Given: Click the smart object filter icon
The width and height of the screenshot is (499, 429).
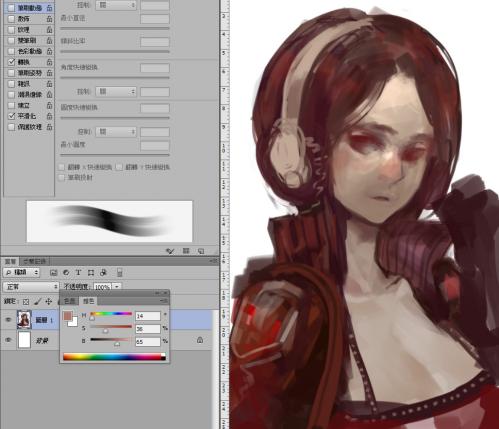Looking at the screenshot, I should (x=103, y=273).
